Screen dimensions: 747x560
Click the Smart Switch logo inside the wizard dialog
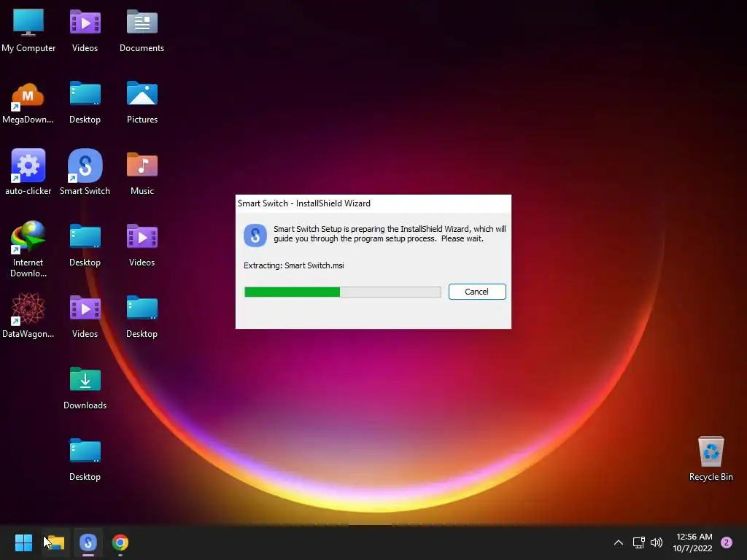pos(255,236)
